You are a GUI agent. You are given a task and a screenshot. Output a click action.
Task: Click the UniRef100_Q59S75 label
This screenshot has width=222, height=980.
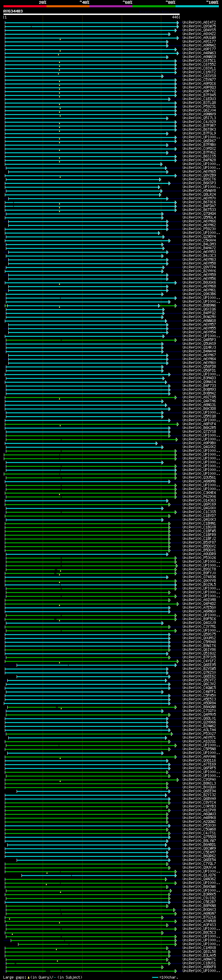pyautogui.click(x=199, y=634)
